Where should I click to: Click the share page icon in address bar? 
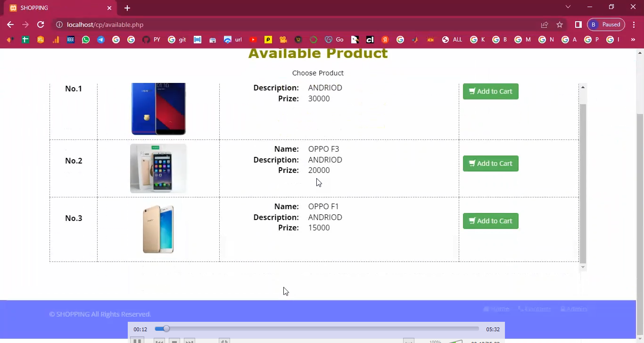pyautogui.click(x=545, y=24)
